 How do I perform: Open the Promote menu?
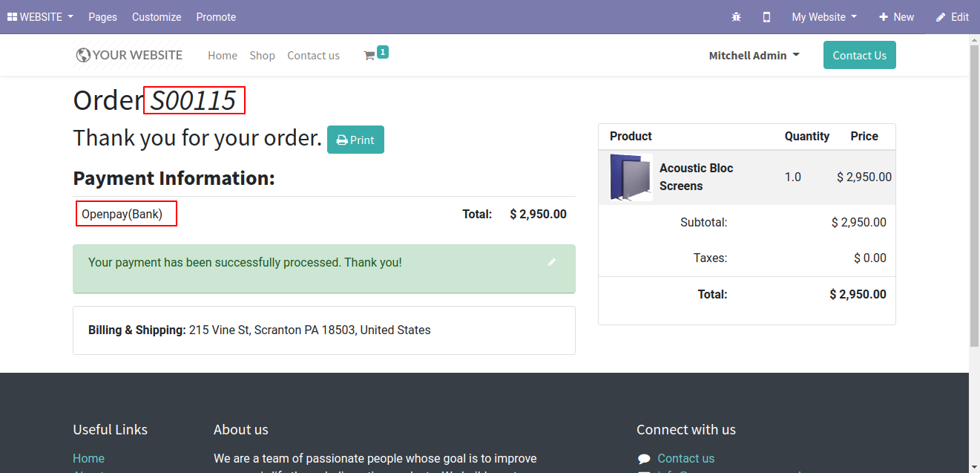pyautogui.click(x=216, y=17)
